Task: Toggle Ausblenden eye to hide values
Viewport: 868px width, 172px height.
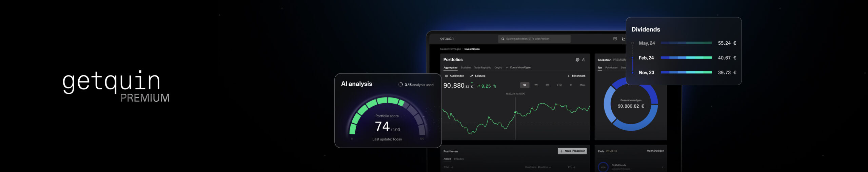Action: click(447, 76)
